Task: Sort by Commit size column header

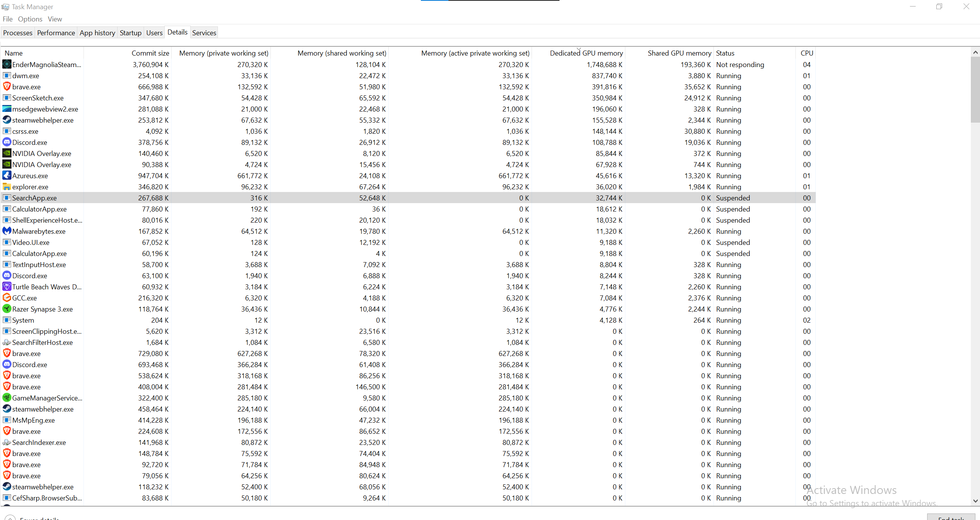Action: (x=127, y=53)
